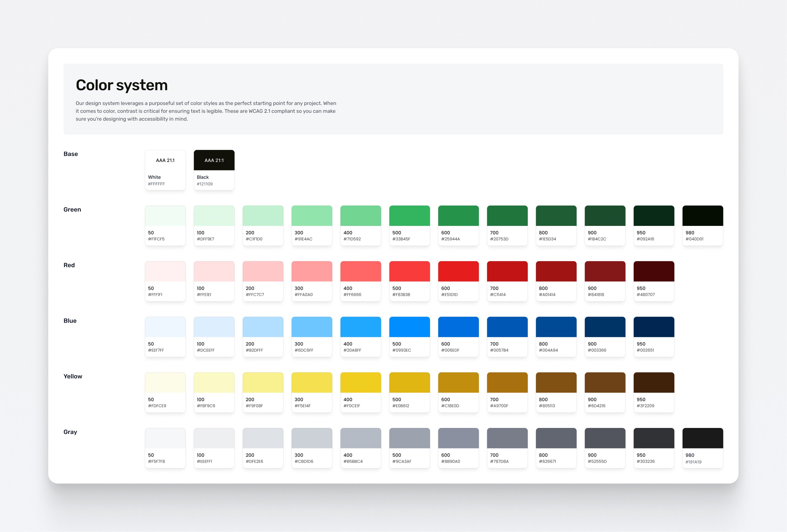Select the Yellow 700 swatch #A9700F
Viewport: 787px width, 532px height.
(x=507, y=383)
